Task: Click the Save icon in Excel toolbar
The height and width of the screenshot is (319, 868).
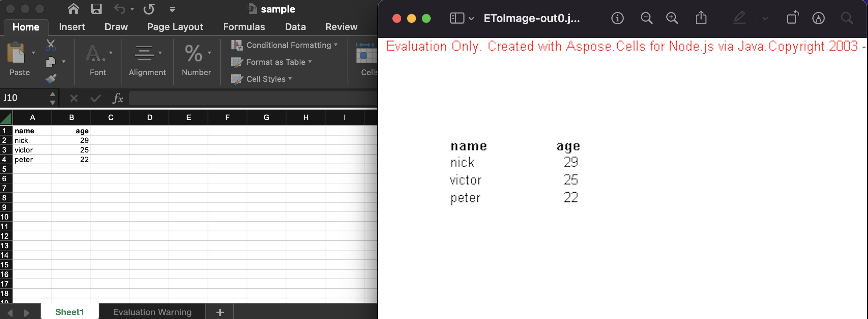Action: tap(96, 9)
